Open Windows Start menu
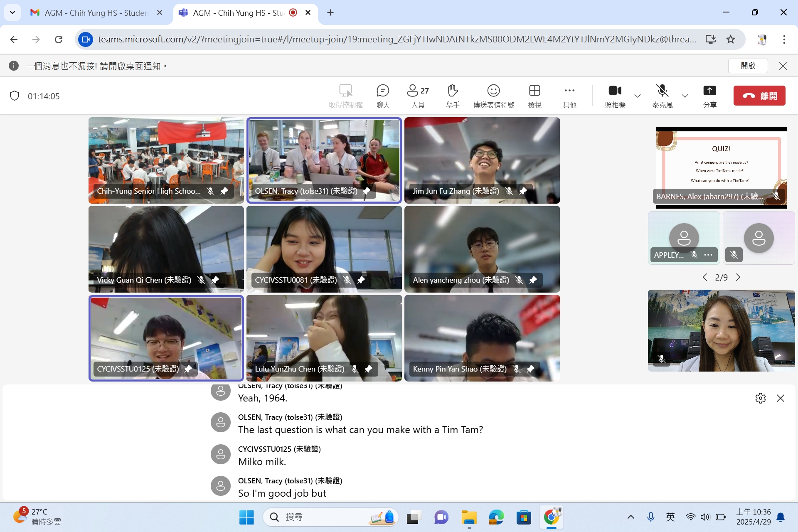This screenshot has width=798, height=532. click(x=246, y=517)
